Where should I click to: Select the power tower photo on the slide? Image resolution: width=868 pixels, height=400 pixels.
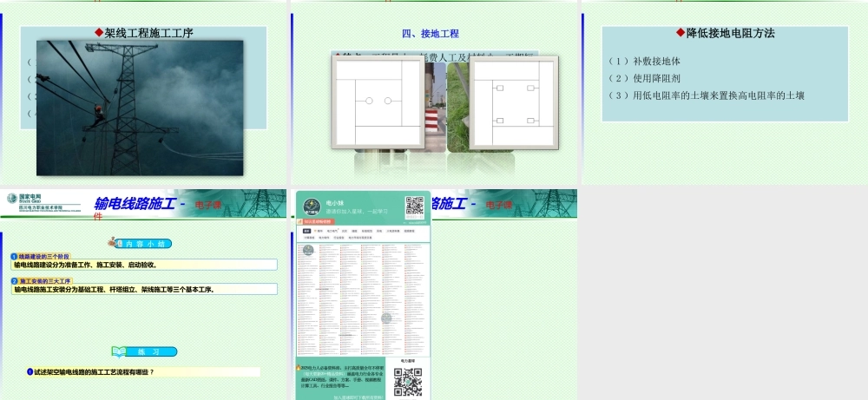pyautogui.click(x=140, y=108)
